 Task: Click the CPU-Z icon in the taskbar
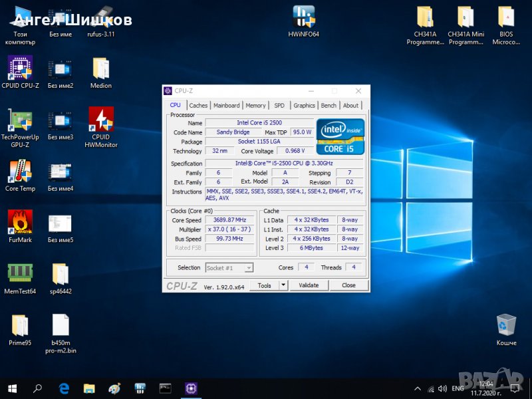(192, 388)
